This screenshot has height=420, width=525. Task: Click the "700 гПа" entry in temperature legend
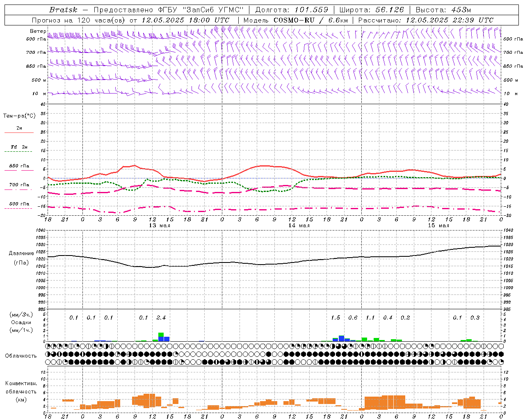pos(19,185)
